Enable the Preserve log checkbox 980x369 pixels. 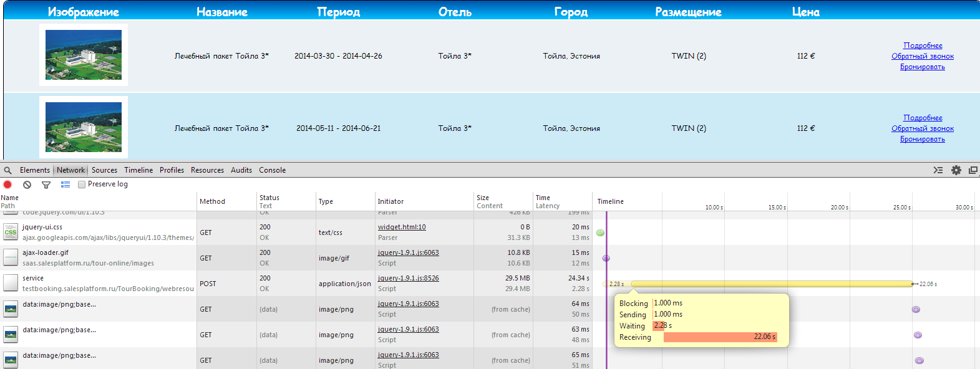(82, 184)
